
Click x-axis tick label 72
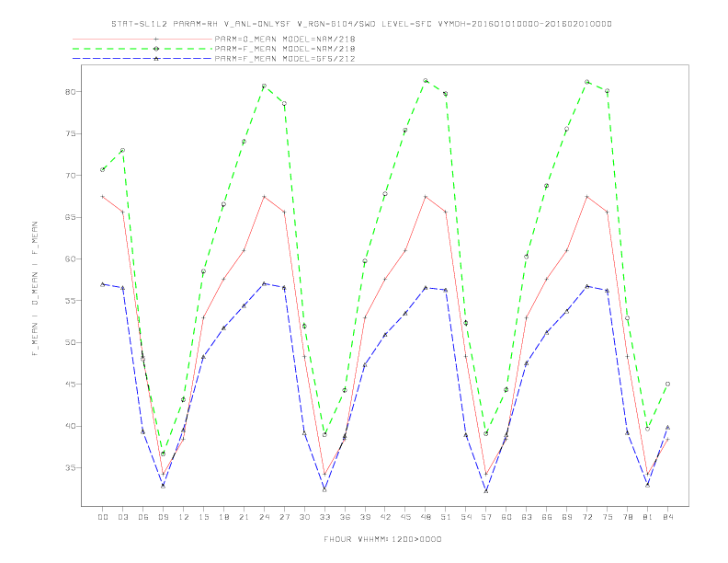[586, 517]
